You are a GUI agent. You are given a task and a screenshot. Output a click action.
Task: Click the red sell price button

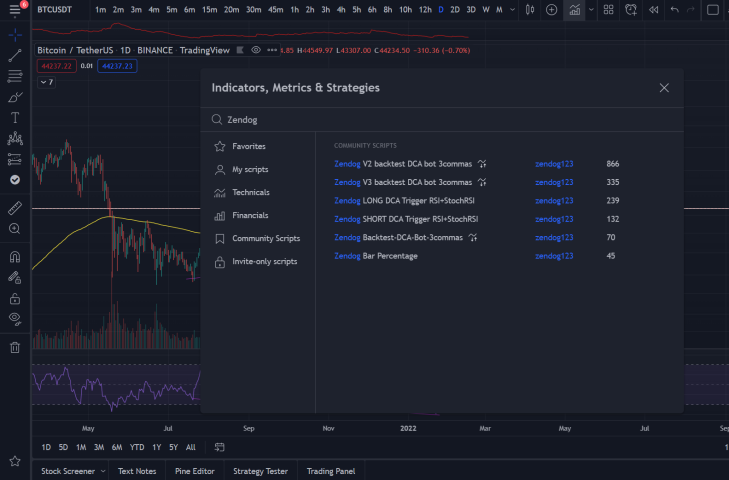click(56, 66)
